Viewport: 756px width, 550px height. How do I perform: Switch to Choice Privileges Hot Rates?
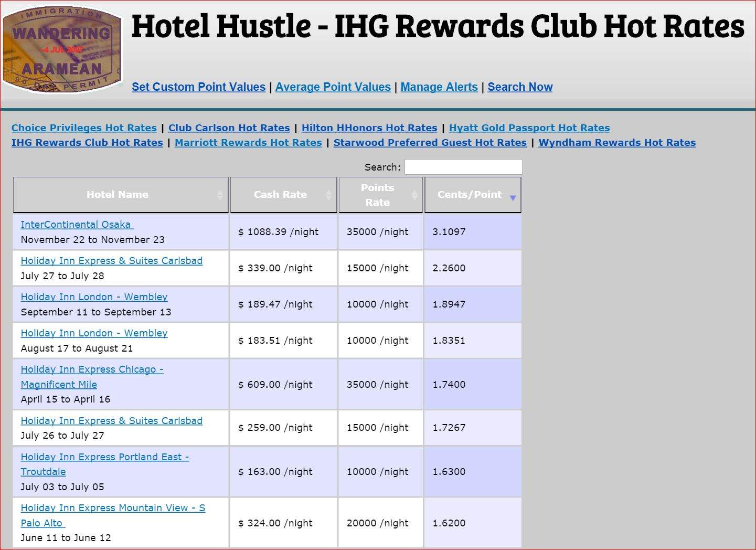pyautogui.click(x=84, y=128)
